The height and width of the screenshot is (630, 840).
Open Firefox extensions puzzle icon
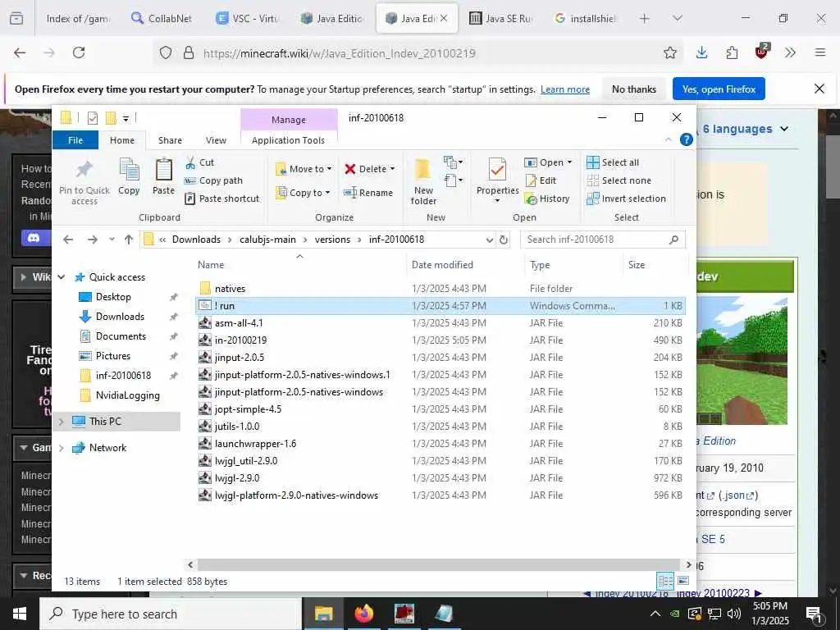732,52
